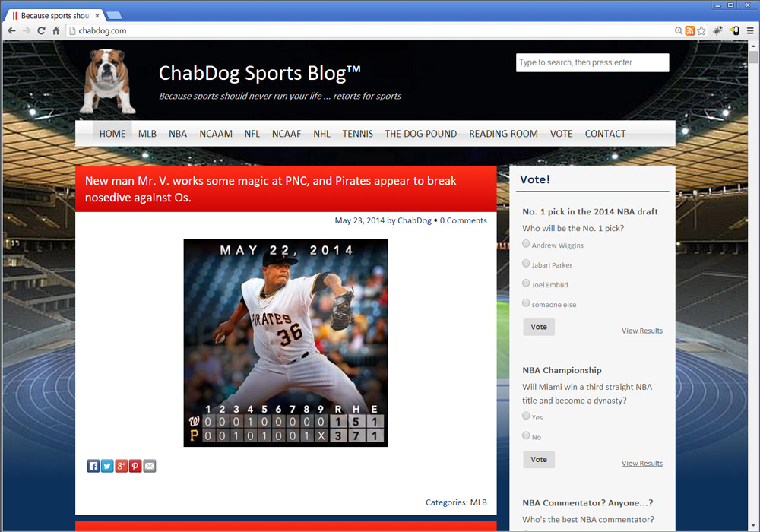Subscribe via orange RSS feed icon

click(x=690, y=30)
